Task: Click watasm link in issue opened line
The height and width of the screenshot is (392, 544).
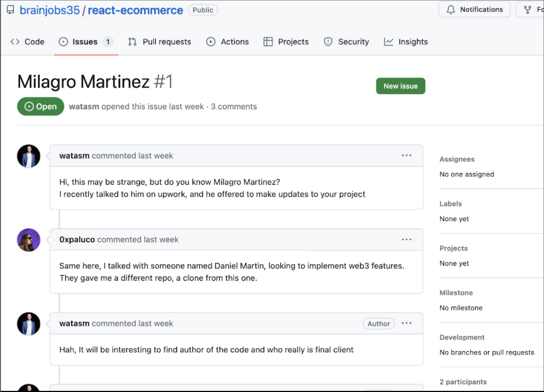Action: click(84, 106)
